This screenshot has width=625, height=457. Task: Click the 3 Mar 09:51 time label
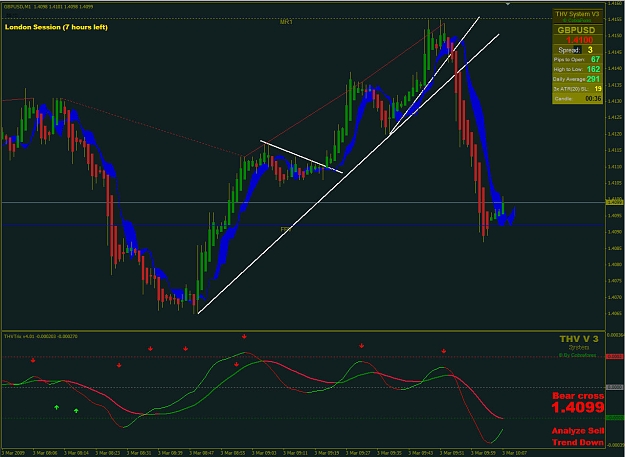(452, 453)
